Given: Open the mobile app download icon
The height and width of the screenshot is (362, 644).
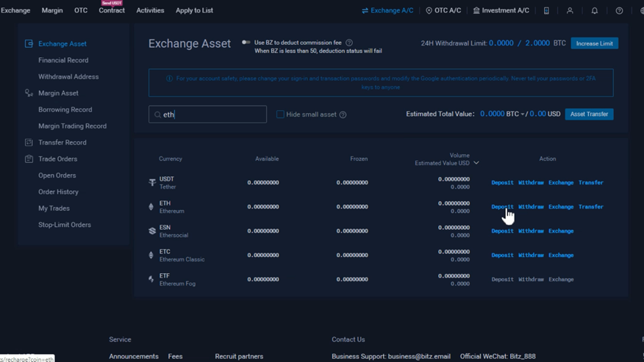Looking at the screenshot, I should (x=546, y=11).
